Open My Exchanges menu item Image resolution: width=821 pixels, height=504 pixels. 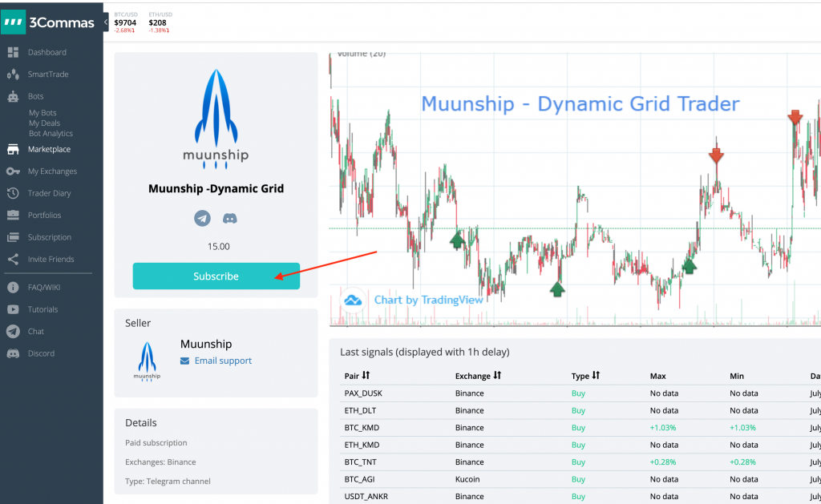coord(52,171)
